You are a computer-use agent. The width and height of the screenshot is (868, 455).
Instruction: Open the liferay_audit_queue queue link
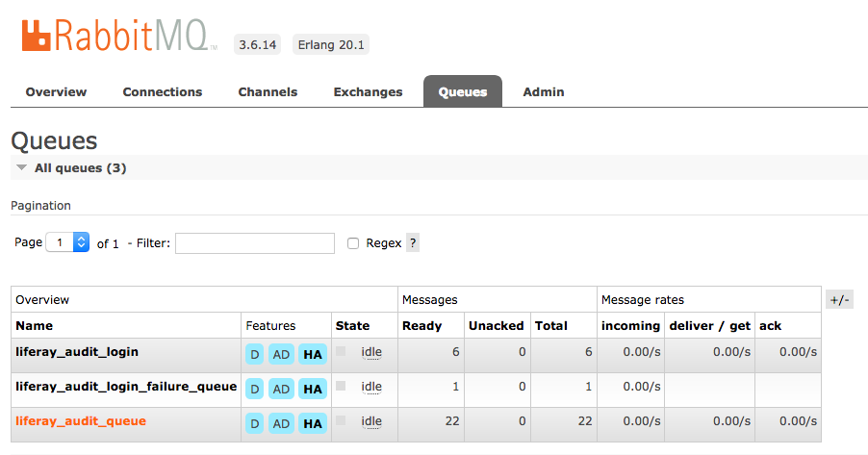pyautogui.click(x=81, y=421)
